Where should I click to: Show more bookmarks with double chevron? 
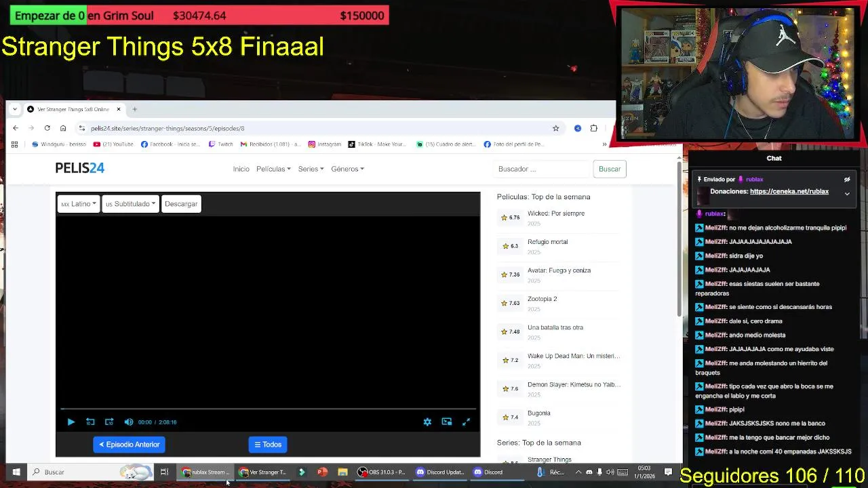tap(604, 144)
